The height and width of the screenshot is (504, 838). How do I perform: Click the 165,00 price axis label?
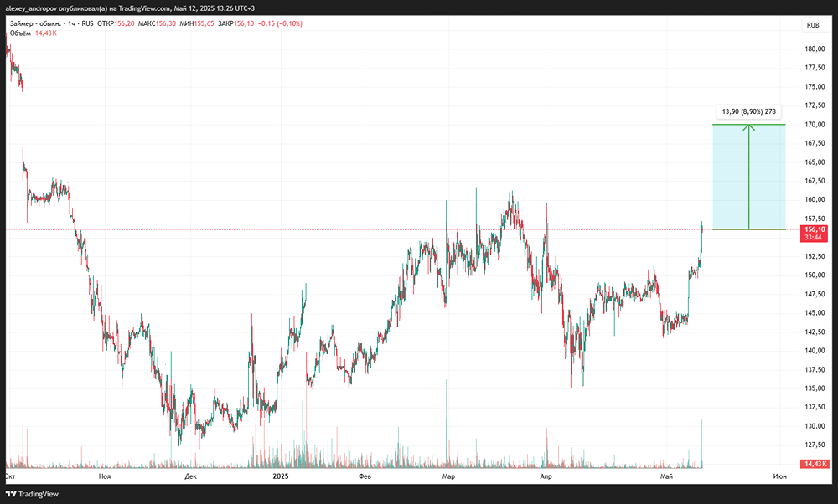[x=815, y=162]
